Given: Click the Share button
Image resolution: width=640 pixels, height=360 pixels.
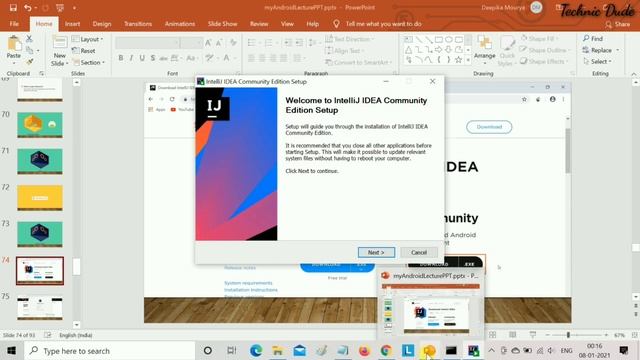Looking at the screenshot, I should pyautogui.click(x=618, y=24).
